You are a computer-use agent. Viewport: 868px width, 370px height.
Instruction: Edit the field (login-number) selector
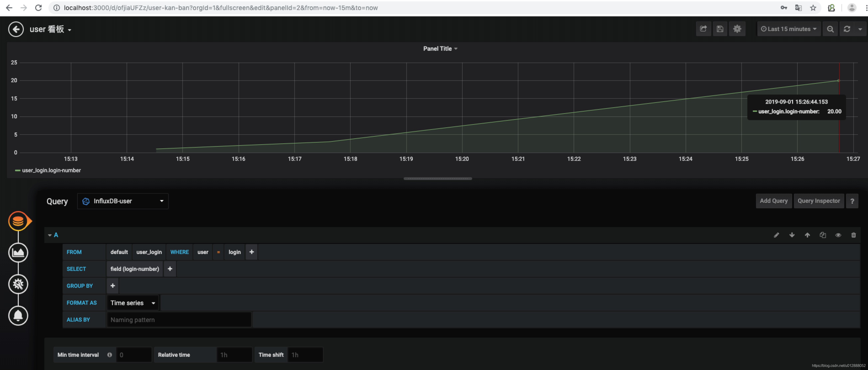point(134,269)
